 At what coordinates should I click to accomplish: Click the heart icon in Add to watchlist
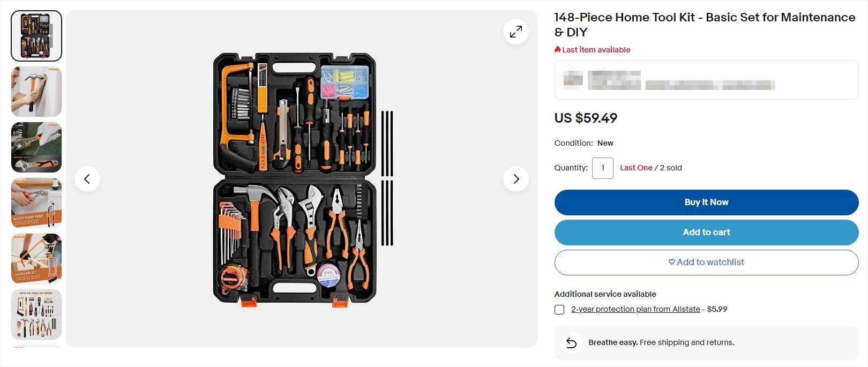671,262
